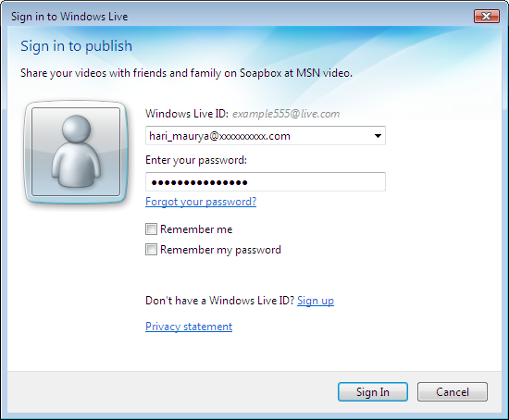The width and height of the screenshot is (509, 420).
Task: Click the 'Enter your password:' label
Action: [196, 160]
